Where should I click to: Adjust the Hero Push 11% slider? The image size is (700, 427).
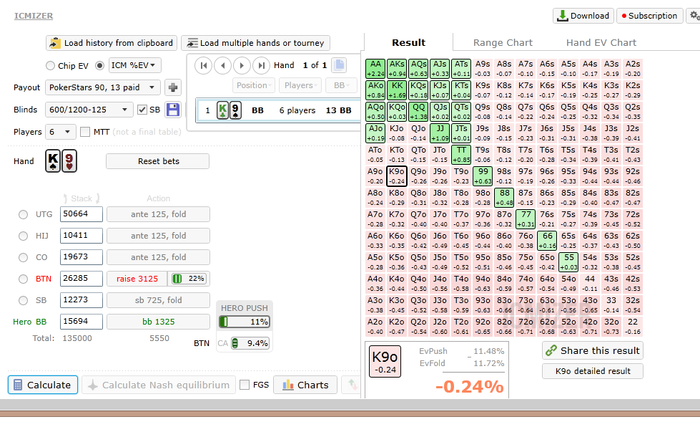click(244, 322)
